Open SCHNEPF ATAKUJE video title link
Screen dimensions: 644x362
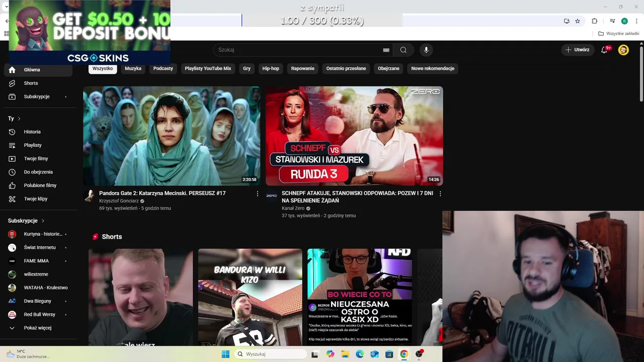[x=357, y=197]
